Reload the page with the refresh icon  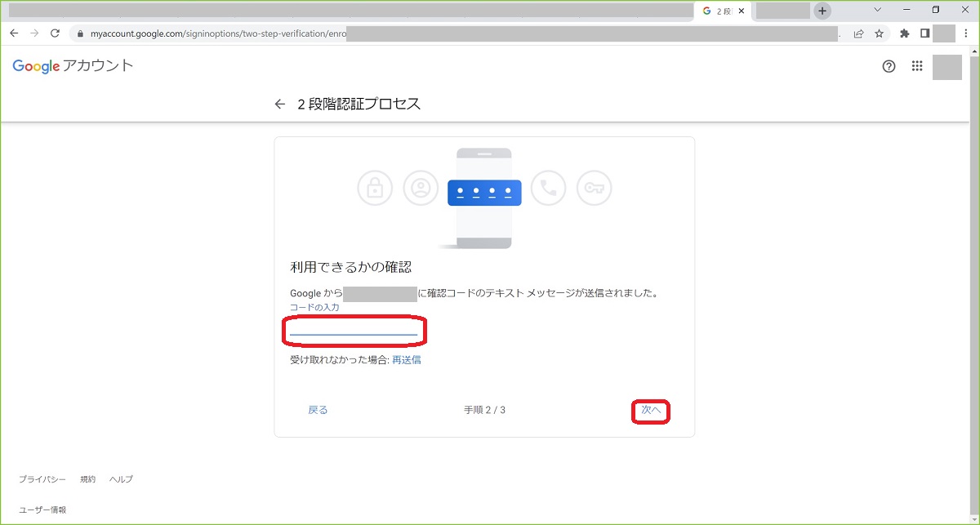(55, 33)
